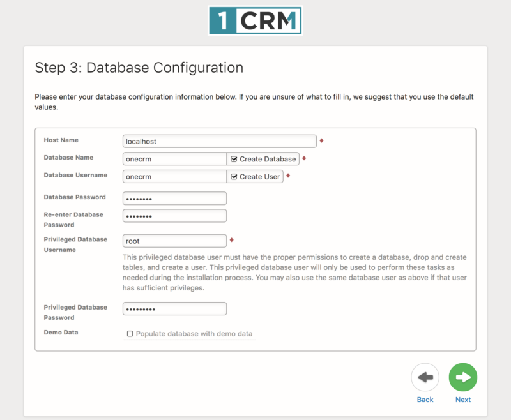Click the Step 3 Database Configuration heading
This screenshot has height=420, width=511.
(139, 68)
